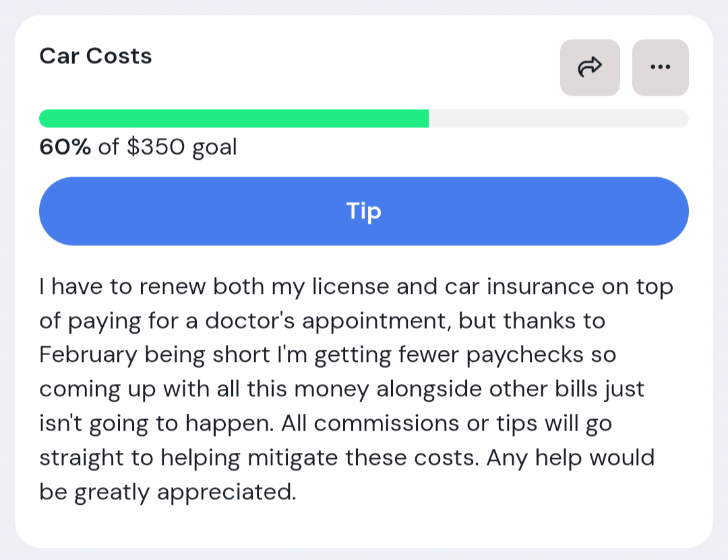The image size is (728, 560).
Task: Click the bold 60% progress label
Action: coord(65,147)
